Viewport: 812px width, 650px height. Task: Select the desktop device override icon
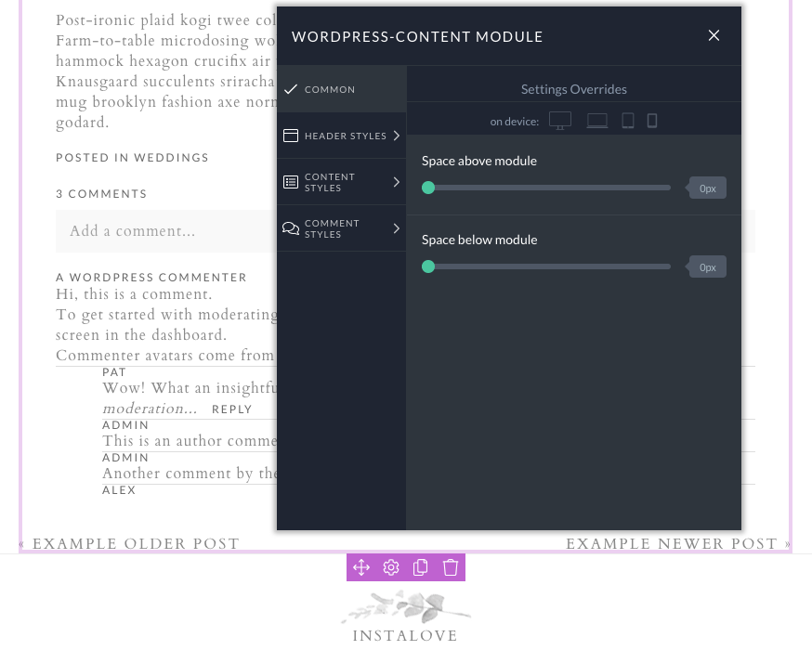pyautogui.click(x=560, y=121)
